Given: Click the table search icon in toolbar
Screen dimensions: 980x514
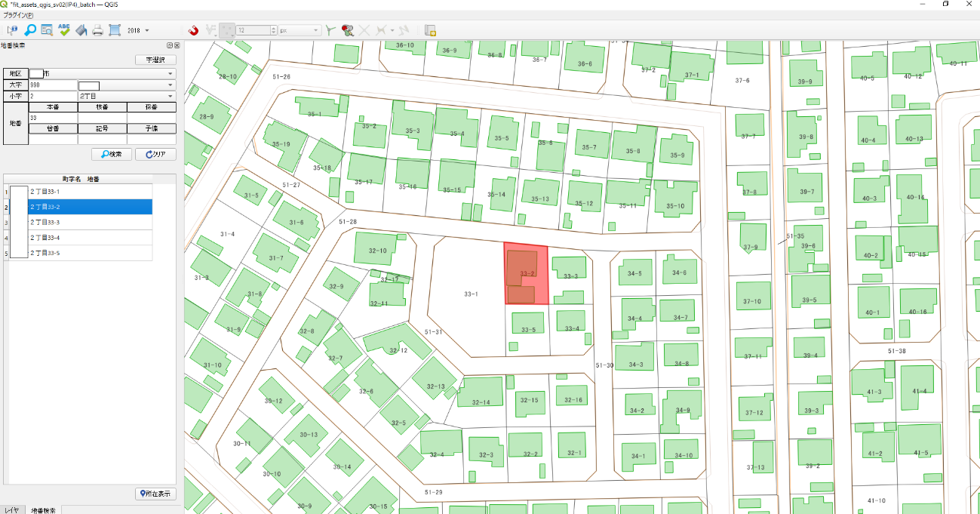Looking at the screenshot, I should pos(47,30).
